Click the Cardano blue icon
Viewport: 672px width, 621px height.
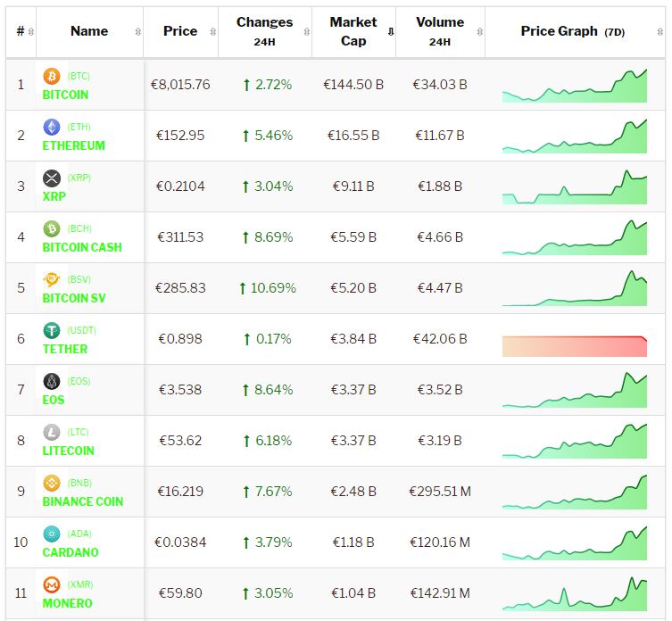point(52,534)
